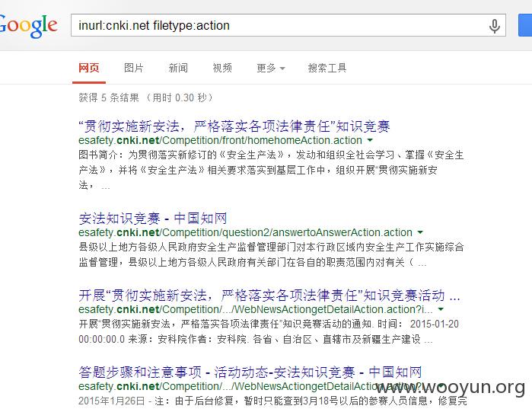The width and height of the screenshot is (532, 409).
Task: Open first result "贯彻实施新安法" 知识竞赛 title
Action: (x=234, y=126)
